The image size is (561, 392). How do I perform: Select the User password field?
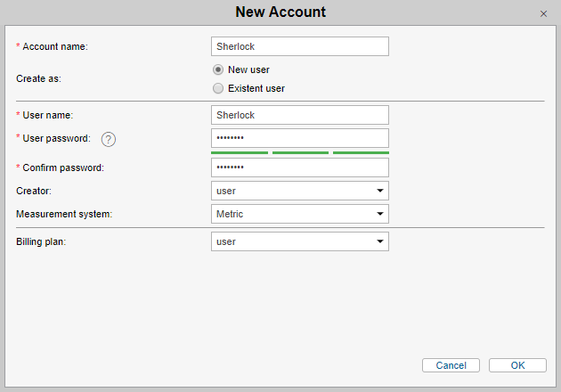(x=300, y=138)
